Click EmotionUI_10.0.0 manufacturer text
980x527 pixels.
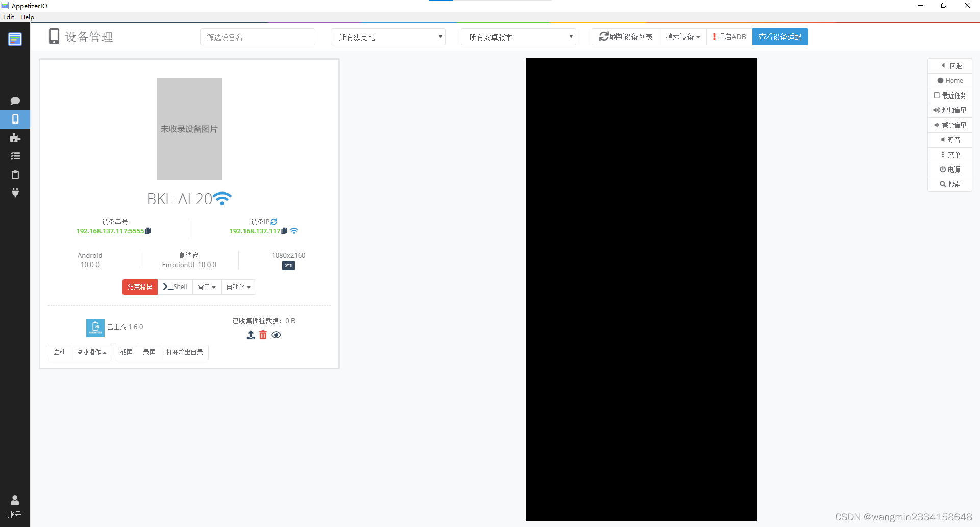click(189, 265)
